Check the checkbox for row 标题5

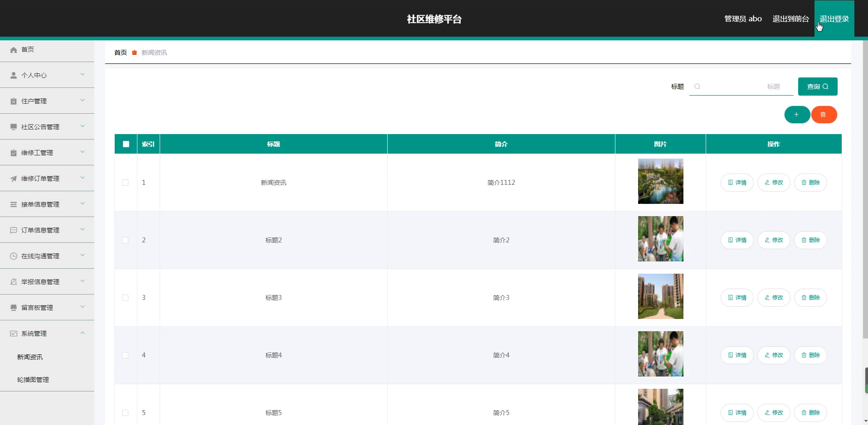click(x=125, y=413)
